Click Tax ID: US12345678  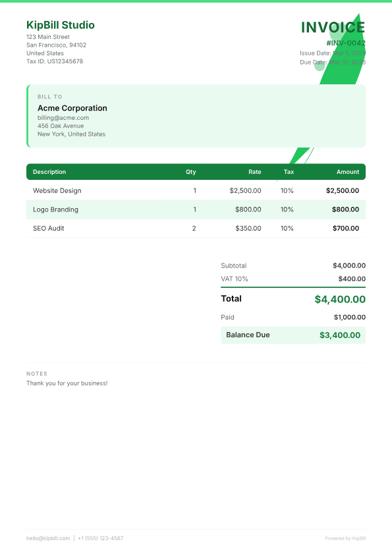[x=55, y=61]
